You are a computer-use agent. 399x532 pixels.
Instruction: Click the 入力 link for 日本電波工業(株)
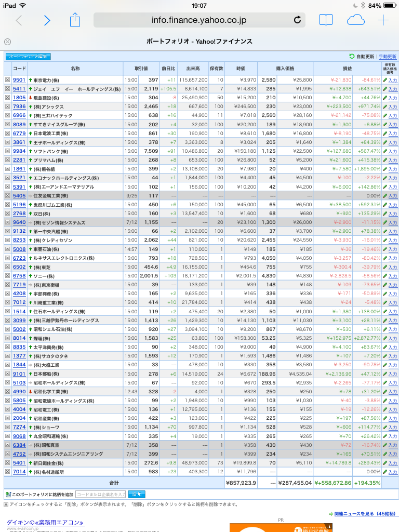click(x=393, y=134)
